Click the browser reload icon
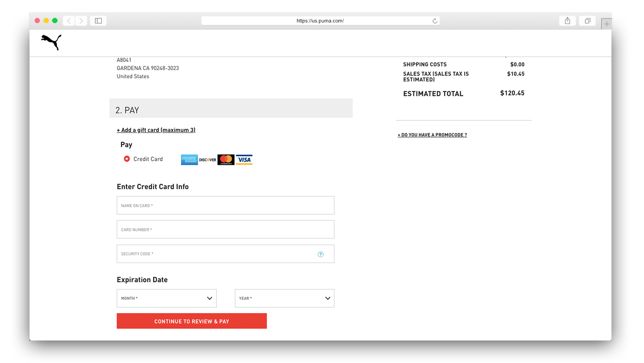The image size is (644, 363). tap(435, 21)
